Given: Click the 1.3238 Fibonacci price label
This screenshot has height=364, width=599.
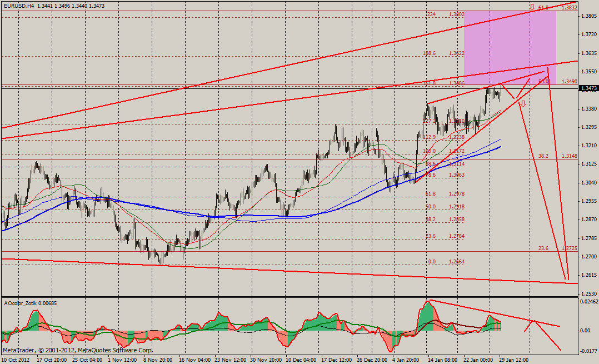Looking at the screenshot, I should (x=457, y=137).
